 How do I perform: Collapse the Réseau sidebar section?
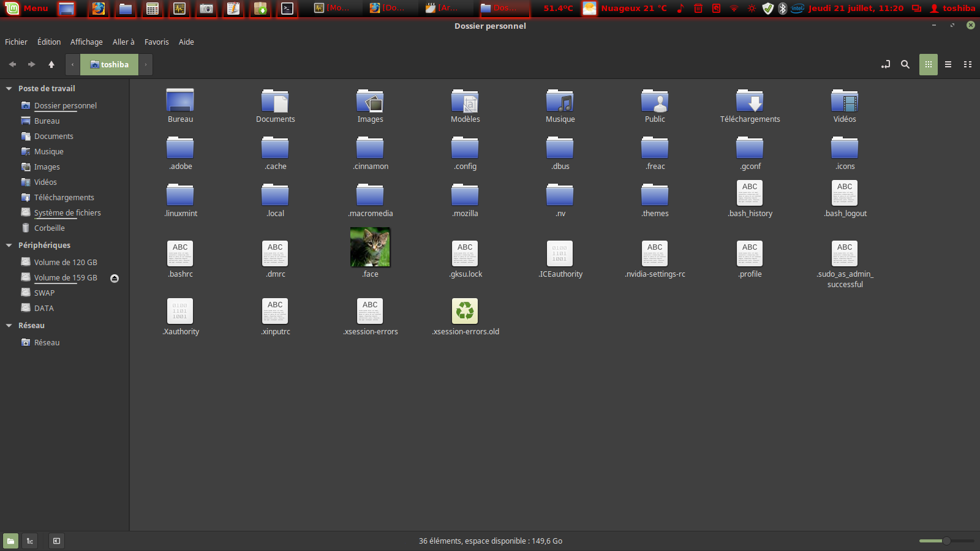click(x=9, y=326)
